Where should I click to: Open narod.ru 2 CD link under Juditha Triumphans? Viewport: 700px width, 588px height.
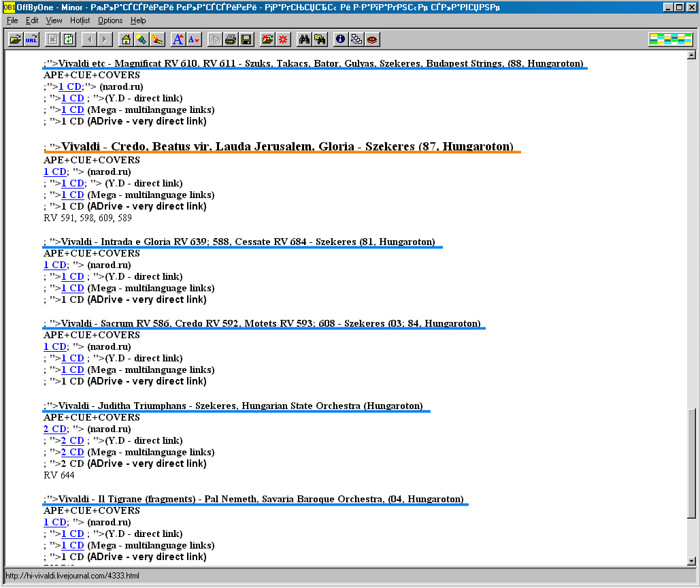click(55, 429)
